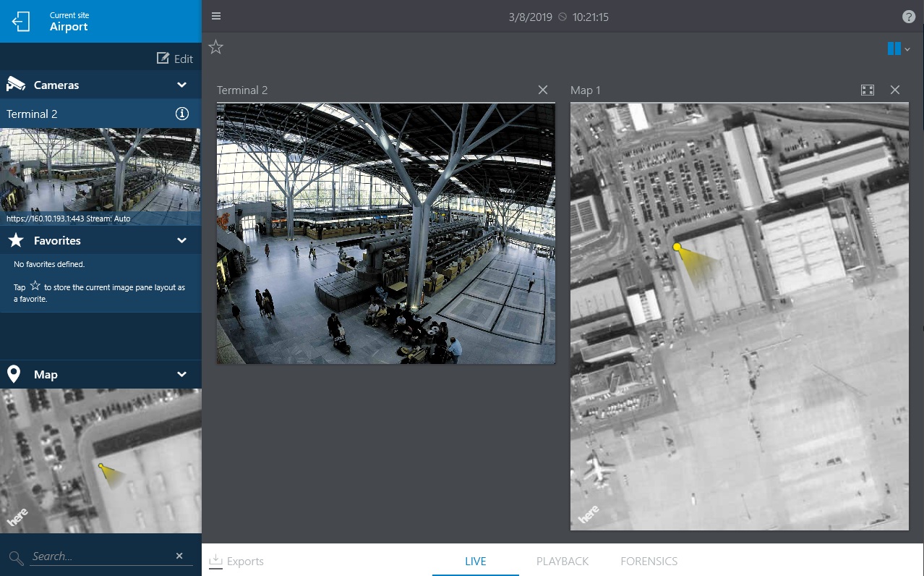Open the Exports panel
This screenshot has width=924, height=576.
point(236,561)
